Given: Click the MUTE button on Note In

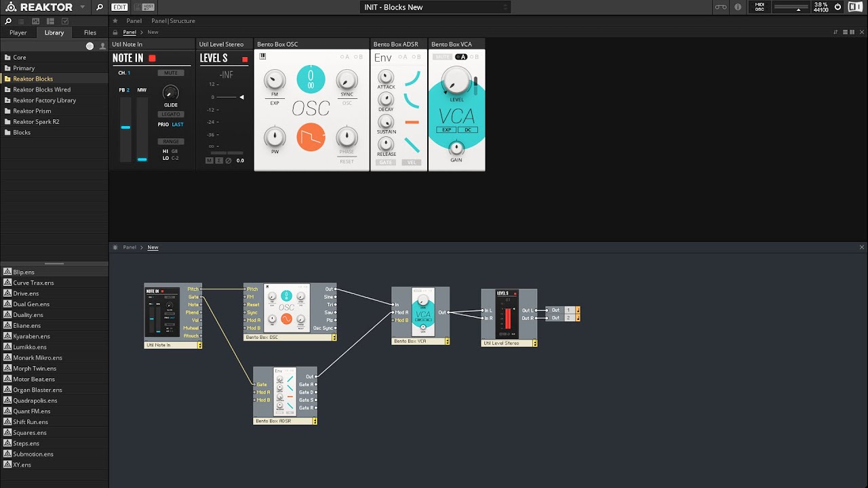Looking at the screenshot, I should pyautogui.click(x=171, y=73).
